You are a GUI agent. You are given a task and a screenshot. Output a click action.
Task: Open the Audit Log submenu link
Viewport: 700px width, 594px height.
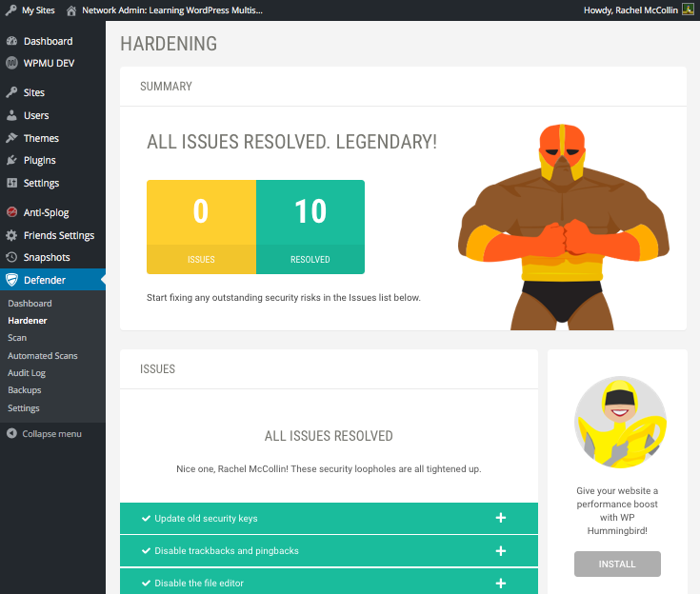pyautogui.click(x=27, y=372)
